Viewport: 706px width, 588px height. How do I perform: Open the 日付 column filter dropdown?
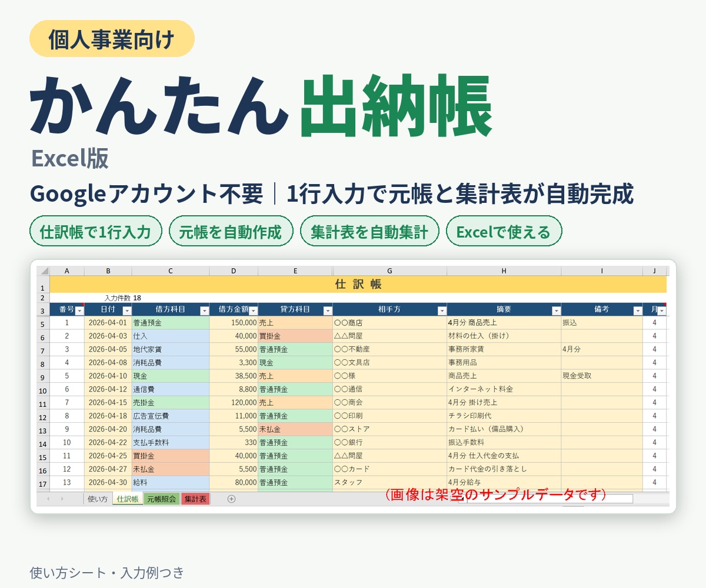[x=126, y=310]
